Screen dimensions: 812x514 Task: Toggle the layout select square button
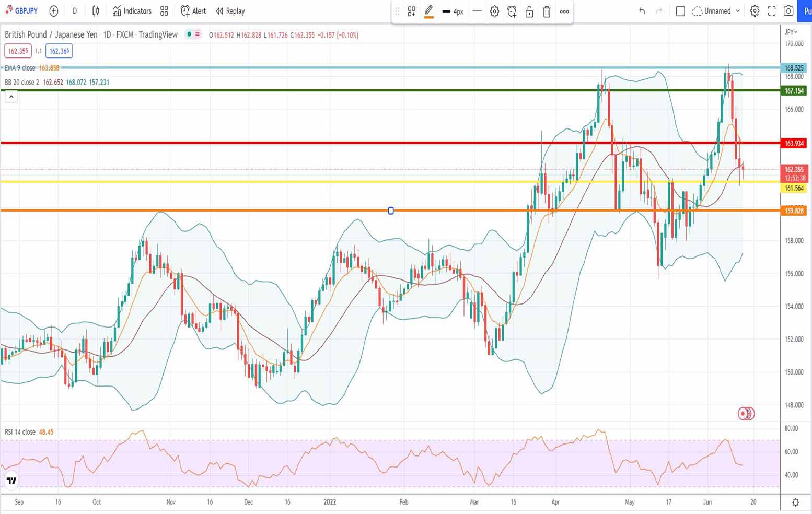coord(680,11)
